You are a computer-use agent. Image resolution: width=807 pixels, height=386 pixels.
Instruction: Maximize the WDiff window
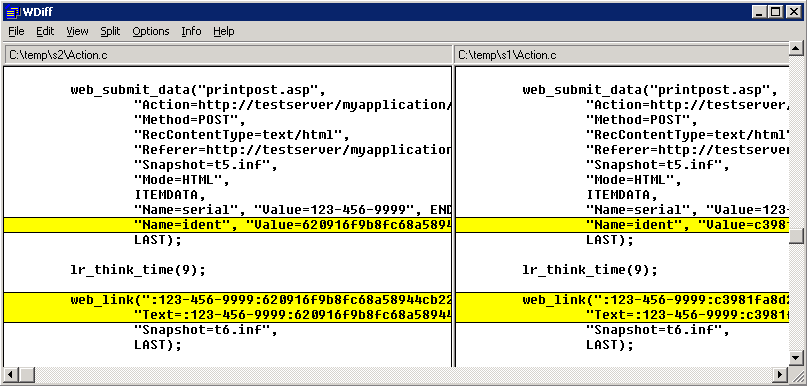[775, 12]
